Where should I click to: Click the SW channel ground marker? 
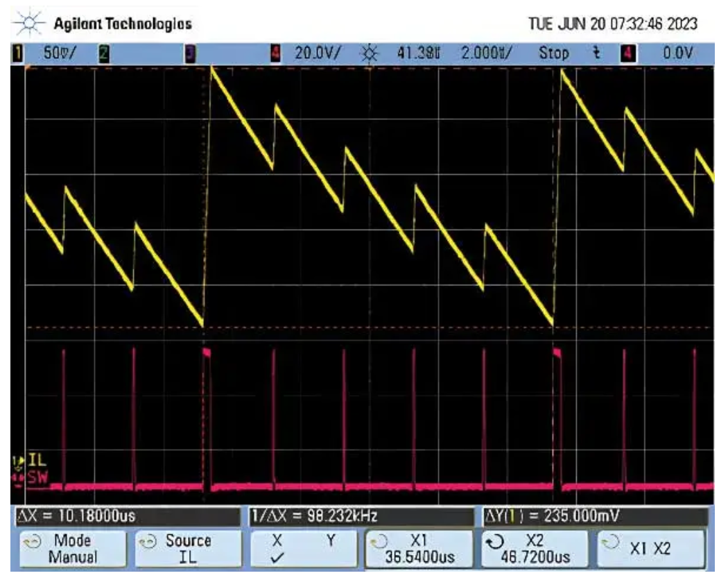[x=19, y=479]
